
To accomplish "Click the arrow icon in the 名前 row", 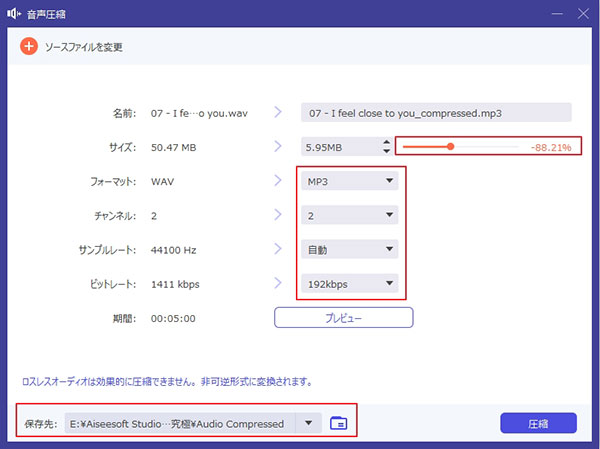I will (278, 112).
